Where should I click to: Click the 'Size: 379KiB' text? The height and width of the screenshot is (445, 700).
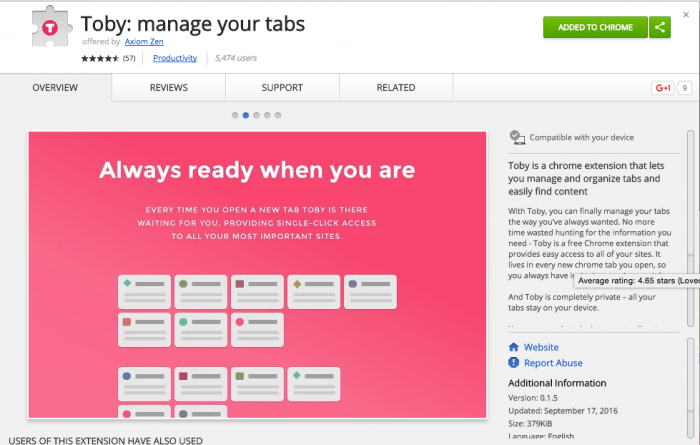[x=530, y=424]
